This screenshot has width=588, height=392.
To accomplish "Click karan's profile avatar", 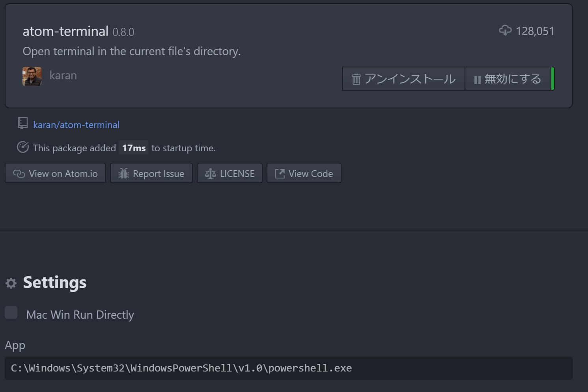I will [32, 76].
